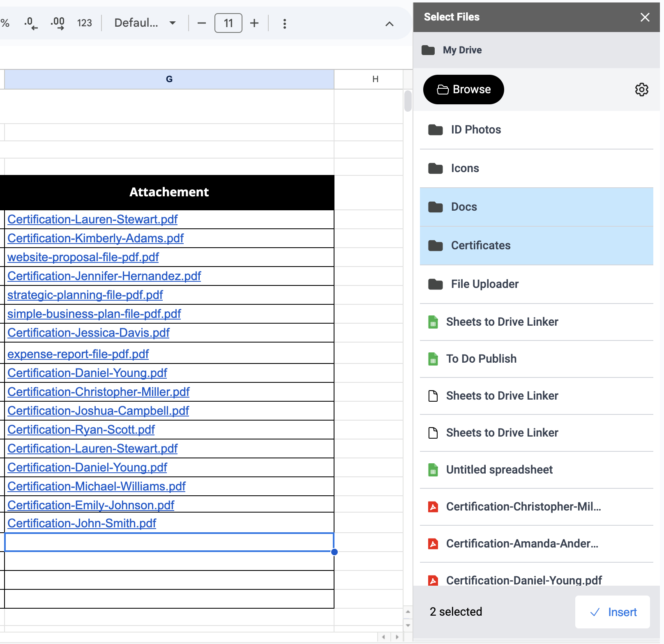
Task: Collapse the toolbar with the up chevron
Action: (x=389, y=24)
